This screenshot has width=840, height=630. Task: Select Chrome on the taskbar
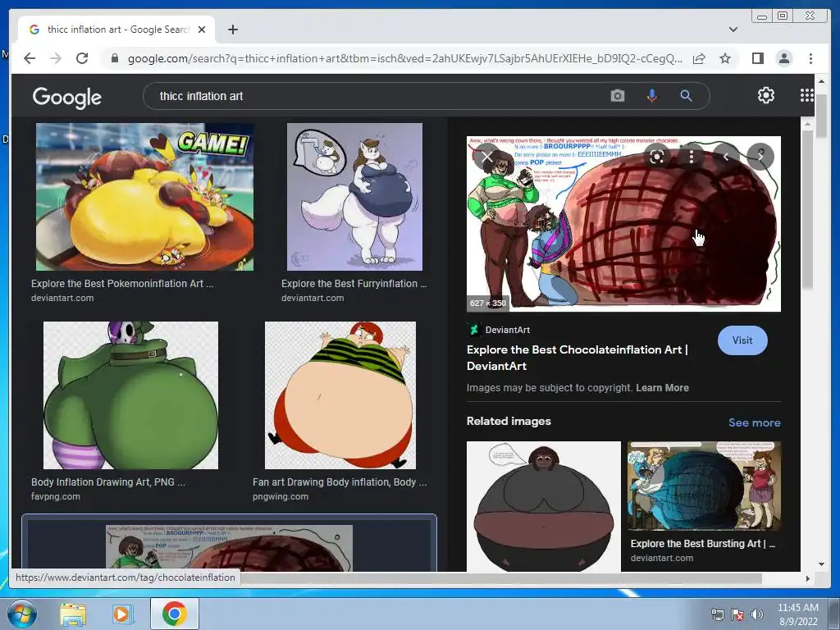pos(175,614)
